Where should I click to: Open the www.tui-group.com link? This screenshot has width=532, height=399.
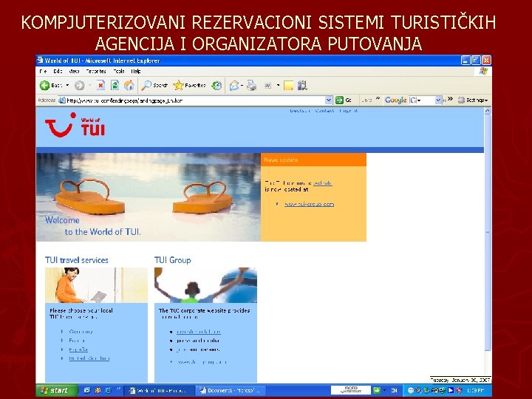pos(309,204)
